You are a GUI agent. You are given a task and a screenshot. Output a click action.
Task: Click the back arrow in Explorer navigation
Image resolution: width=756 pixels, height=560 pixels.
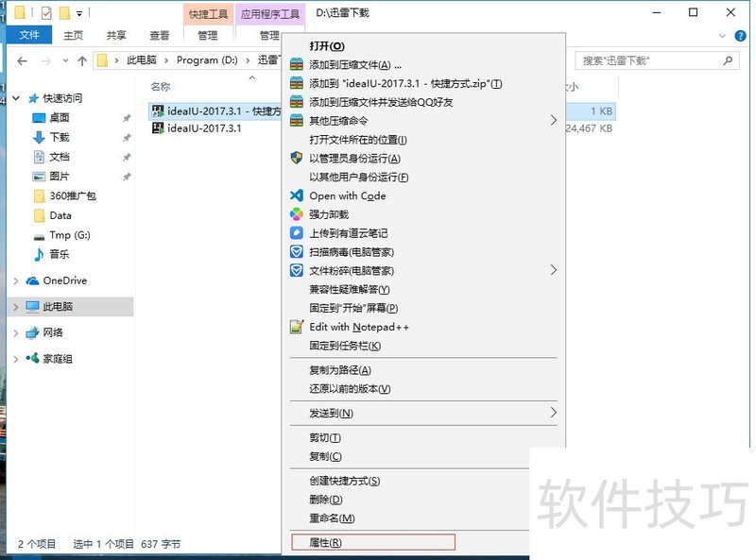[22, 60]
